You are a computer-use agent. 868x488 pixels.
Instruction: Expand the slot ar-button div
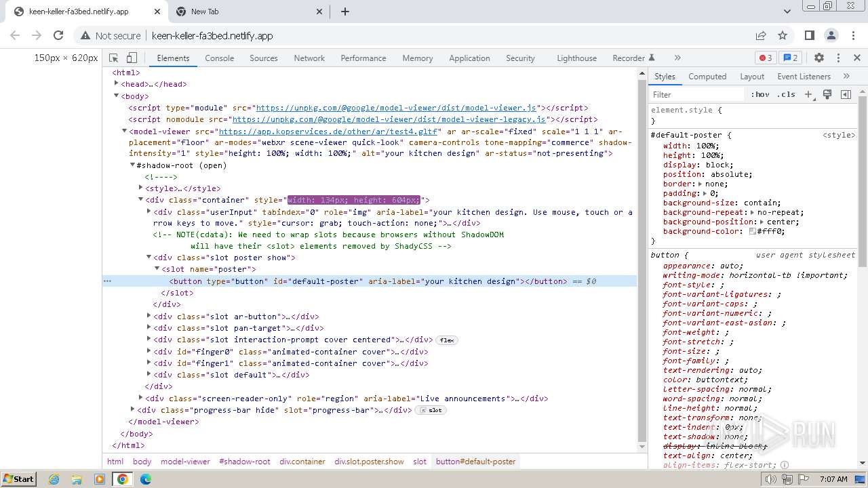pyautogui.click(x=149, y=317)
